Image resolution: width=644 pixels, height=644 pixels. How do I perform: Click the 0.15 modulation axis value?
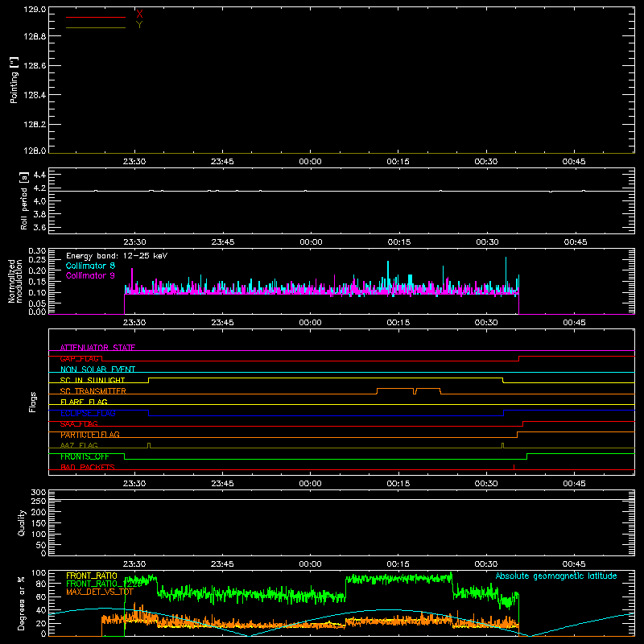37,282
